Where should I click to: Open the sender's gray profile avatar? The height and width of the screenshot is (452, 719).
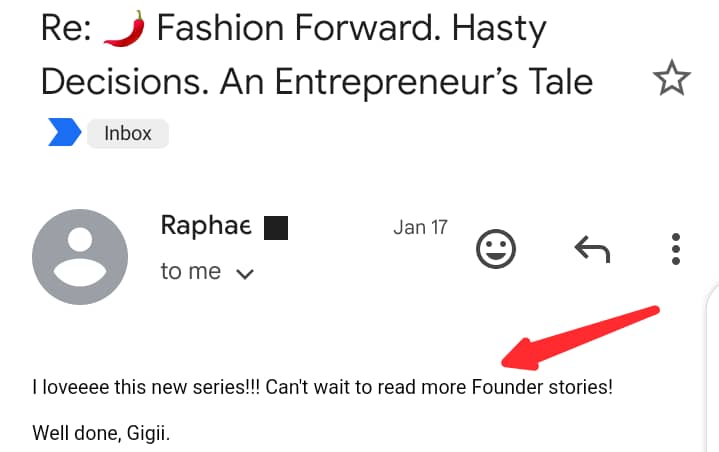[x=80, y=257]
